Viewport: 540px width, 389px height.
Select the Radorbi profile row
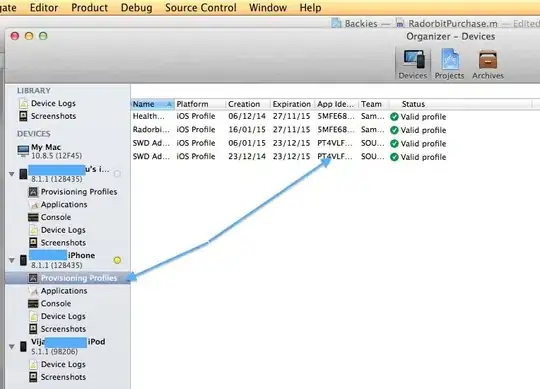289,130
